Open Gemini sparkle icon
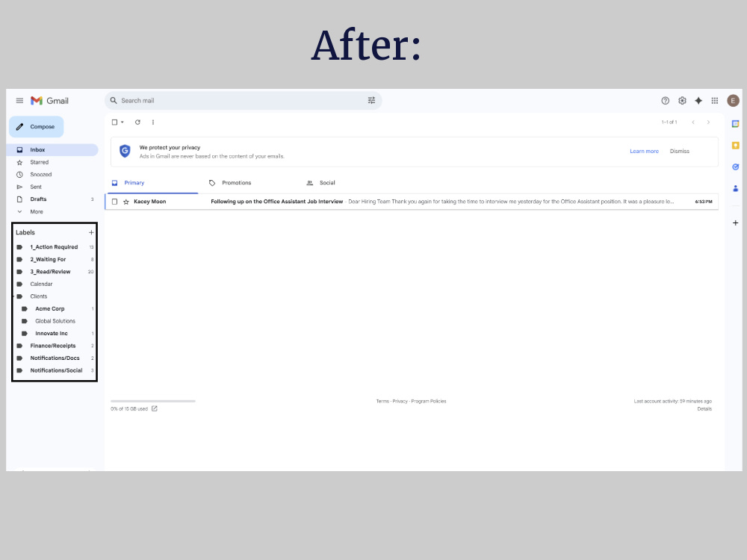 (x=698, y=101)
